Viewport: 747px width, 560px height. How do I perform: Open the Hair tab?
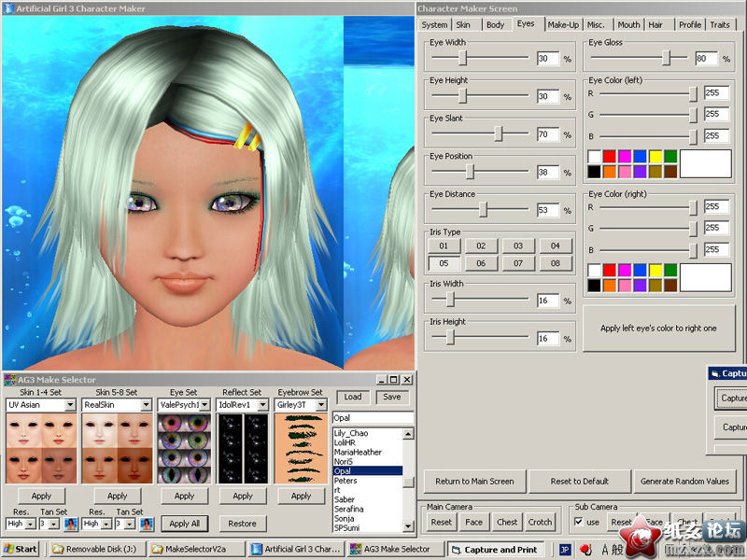click(655, 25)
